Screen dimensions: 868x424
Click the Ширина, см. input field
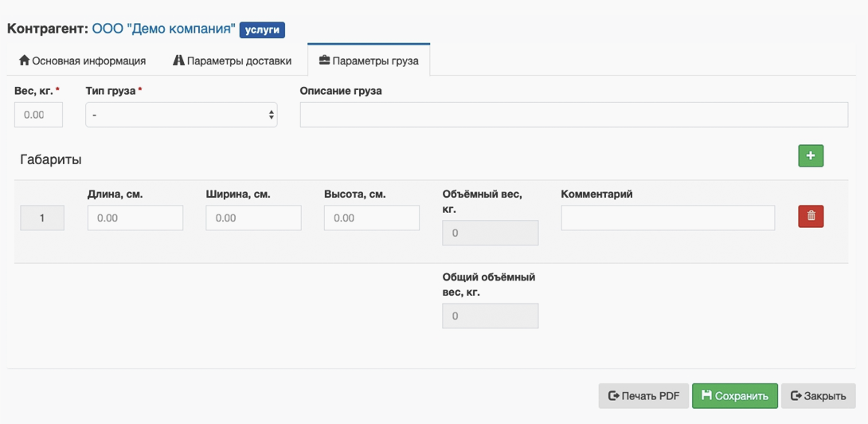click(x=253, y=218)
